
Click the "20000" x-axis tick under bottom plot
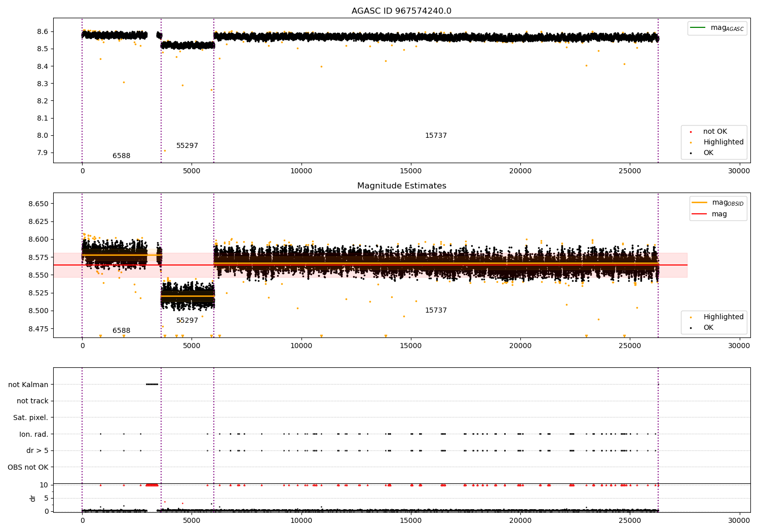coord(520,520)
